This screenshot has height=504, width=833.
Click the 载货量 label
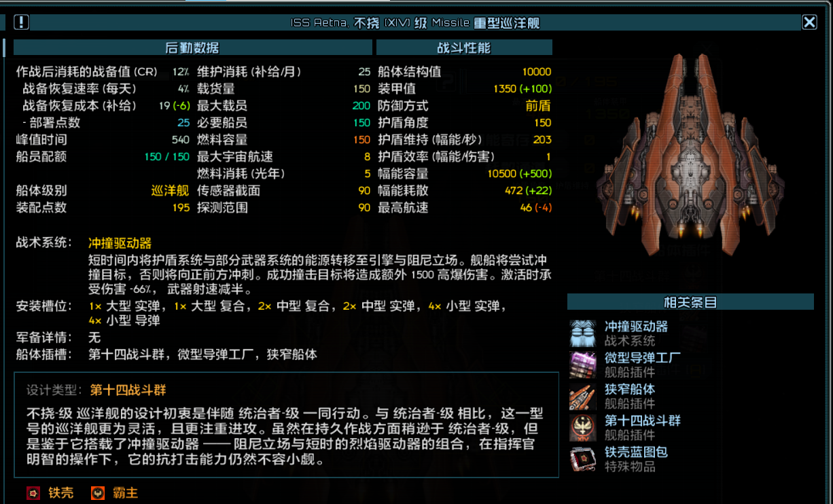pos(216,89)
